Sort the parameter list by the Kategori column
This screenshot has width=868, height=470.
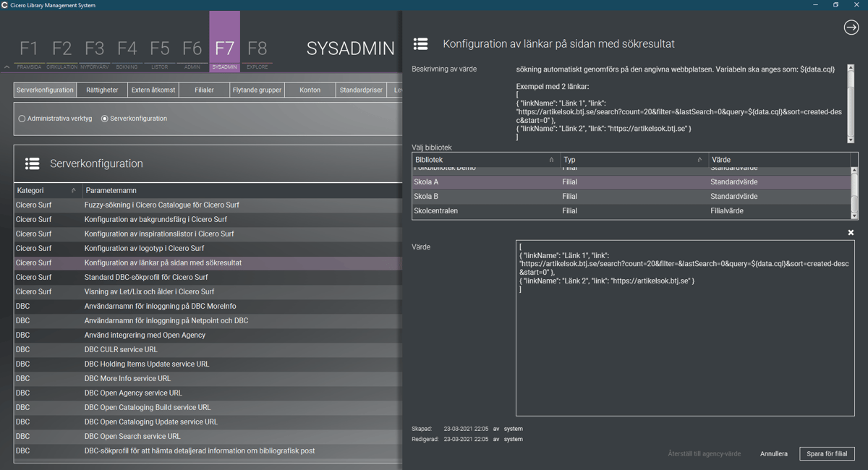46,190
